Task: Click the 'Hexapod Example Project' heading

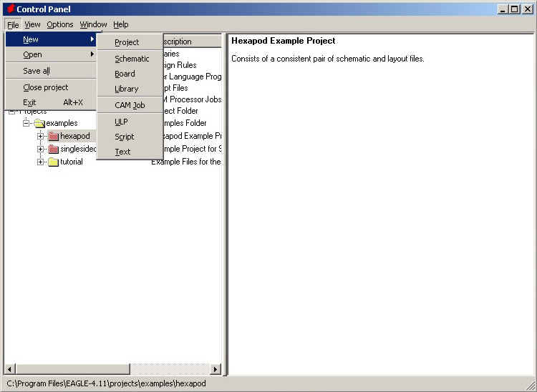Action: point(284,41)
